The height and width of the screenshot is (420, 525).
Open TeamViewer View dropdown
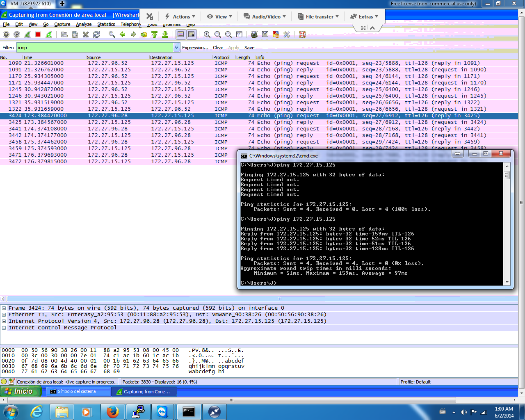[219, 16]
